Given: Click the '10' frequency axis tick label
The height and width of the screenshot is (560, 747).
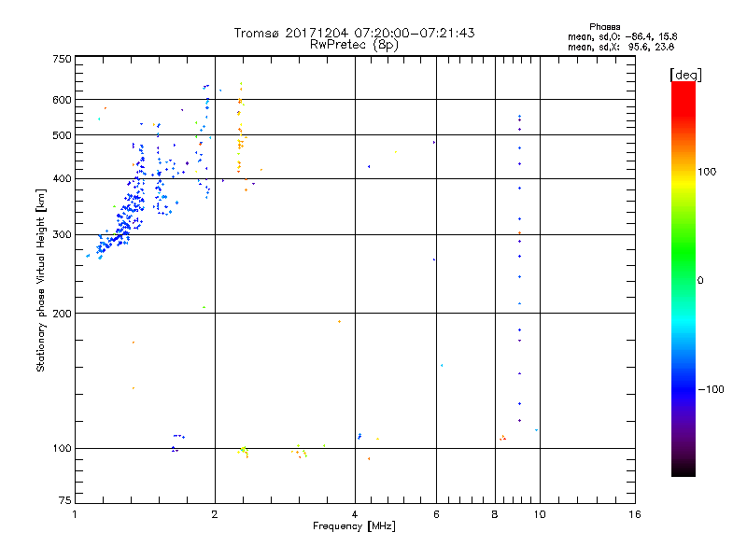Looking at the screenshot, I should pos(540,514).
